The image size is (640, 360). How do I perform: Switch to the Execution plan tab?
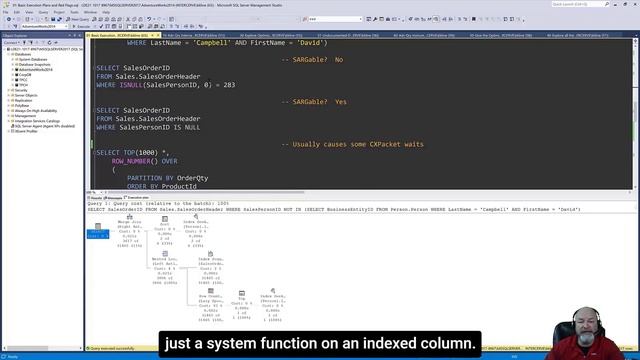136,198
